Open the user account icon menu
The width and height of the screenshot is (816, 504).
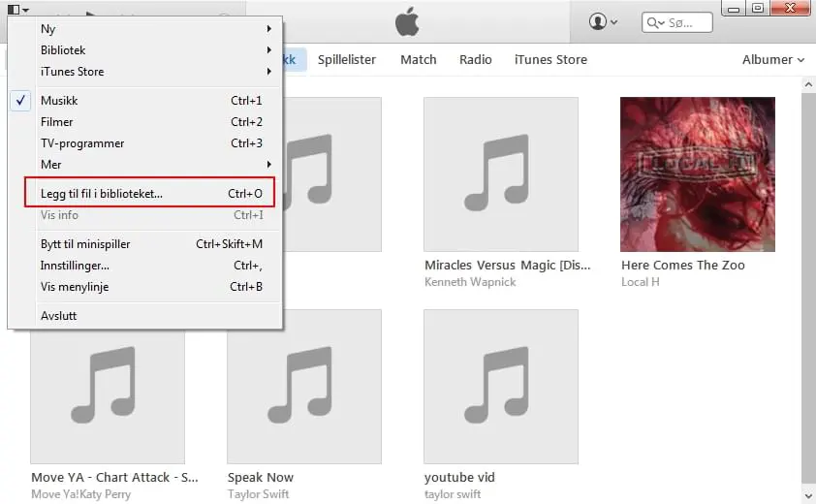click(x=603, y=22)
